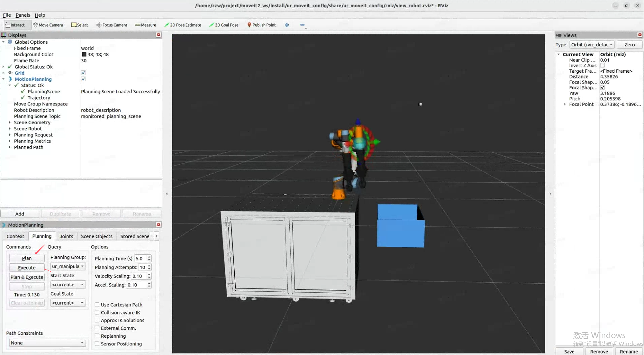
Task: Uncheck the Grid display checkbox
Action: point(83,73)
